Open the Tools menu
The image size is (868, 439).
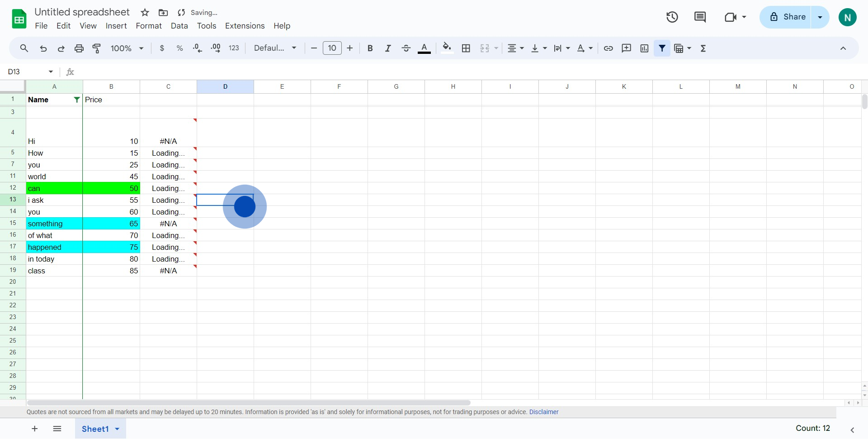[x=207, y=26]
